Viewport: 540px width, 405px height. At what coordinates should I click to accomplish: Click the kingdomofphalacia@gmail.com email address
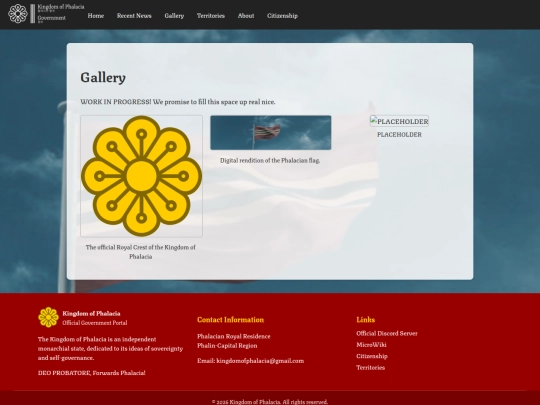pos(260,361)
